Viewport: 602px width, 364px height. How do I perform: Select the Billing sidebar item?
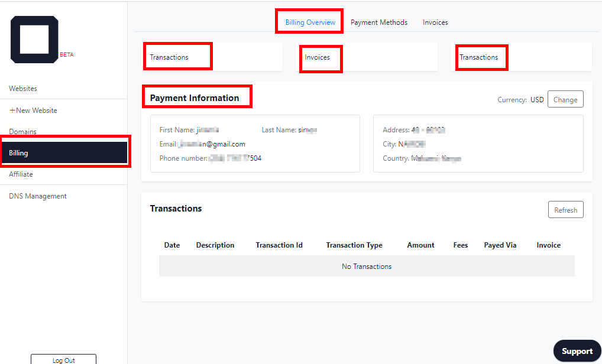click(x=64, y=152)
